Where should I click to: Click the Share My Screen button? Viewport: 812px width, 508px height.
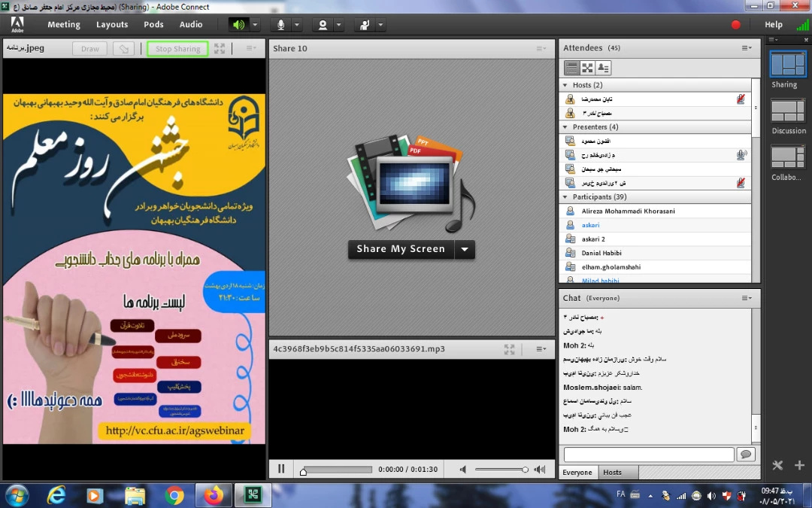pos(401,249)
